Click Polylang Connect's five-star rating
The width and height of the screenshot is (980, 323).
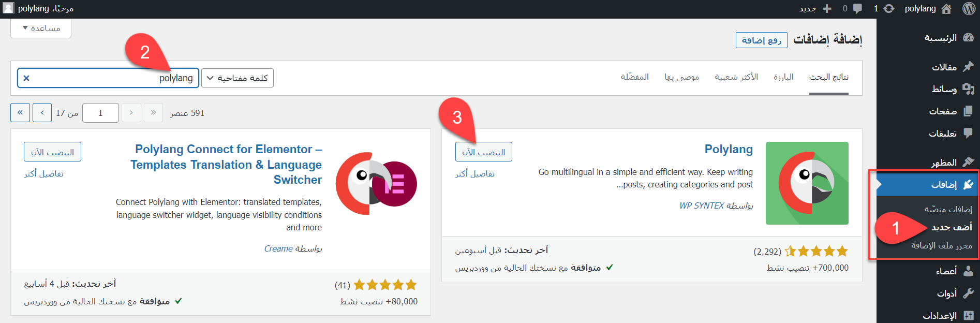pyautogui.click(x=385, y=285)
